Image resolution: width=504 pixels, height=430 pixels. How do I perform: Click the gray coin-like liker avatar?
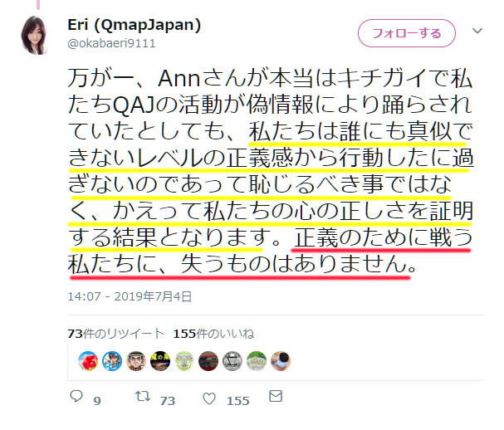tap(232, 361)
